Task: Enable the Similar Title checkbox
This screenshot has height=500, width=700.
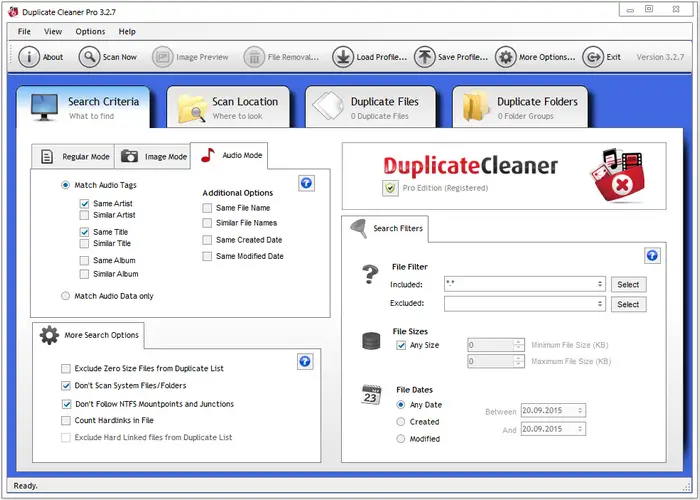Action: pos(84,244)
